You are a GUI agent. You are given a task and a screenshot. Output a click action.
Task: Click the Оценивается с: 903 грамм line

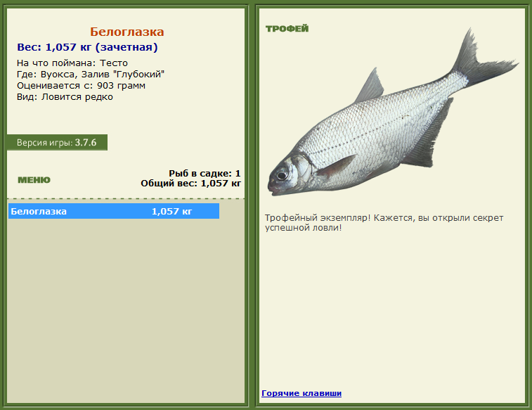tap(81, 86)
